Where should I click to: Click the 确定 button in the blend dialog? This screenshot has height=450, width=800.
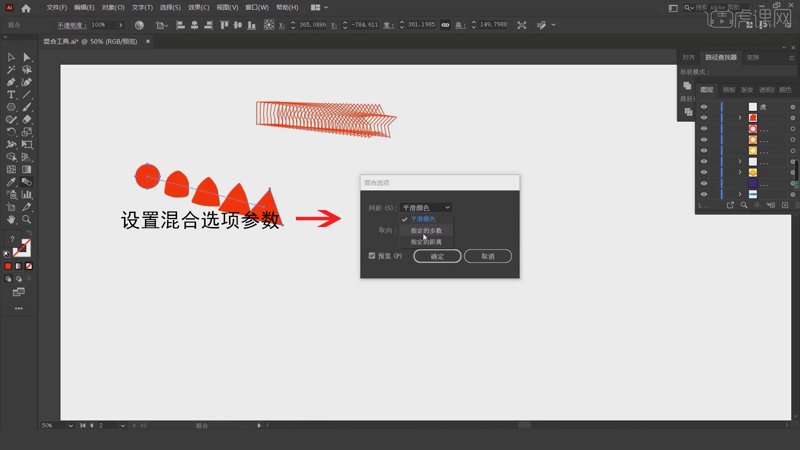coord(437,256)
